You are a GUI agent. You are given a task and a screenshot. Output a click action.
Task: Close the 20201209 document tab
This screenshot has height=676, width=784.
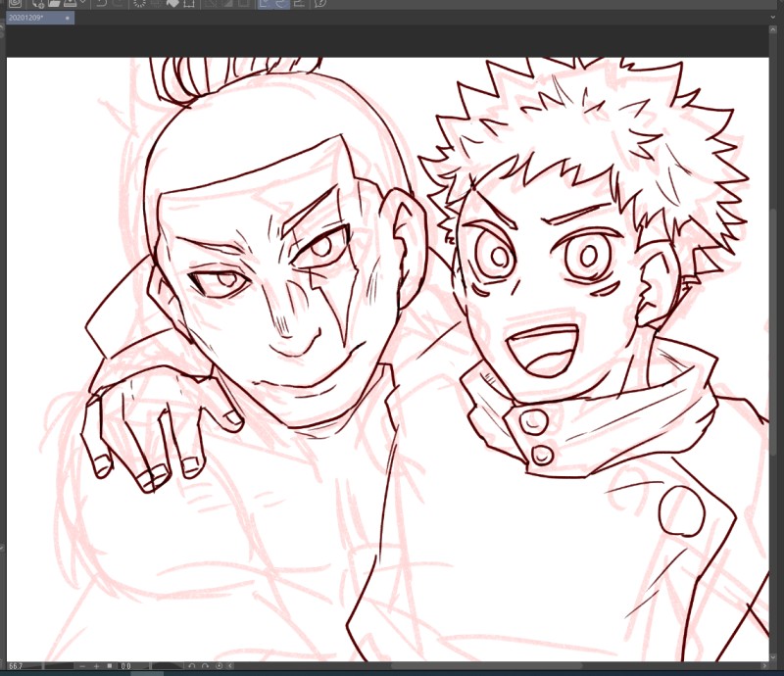pos(67,18)
